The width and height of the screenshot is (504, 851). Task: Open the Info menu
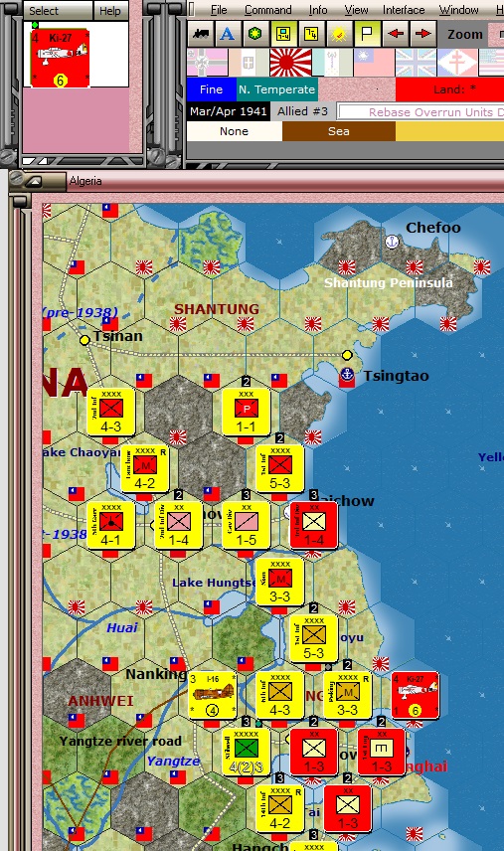click(318, 10)
